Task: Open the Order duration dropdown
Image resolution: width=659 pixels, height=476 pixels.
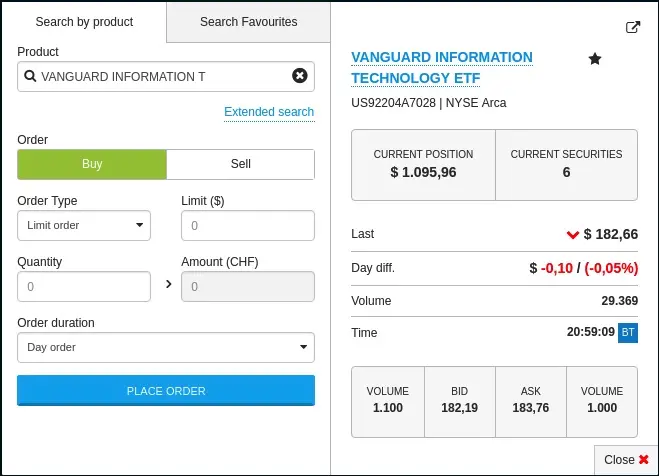Action: pos(166,347)
